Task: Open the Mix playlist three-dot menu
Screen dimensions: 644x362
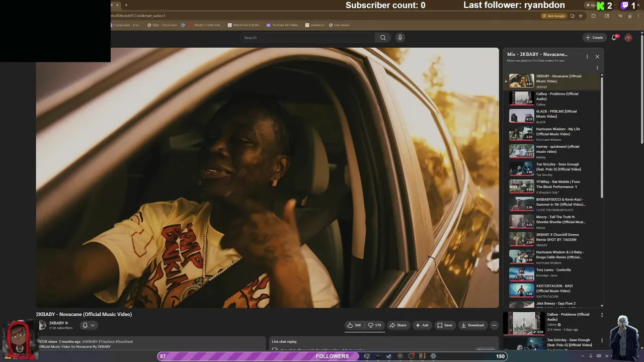Action: 587,57
